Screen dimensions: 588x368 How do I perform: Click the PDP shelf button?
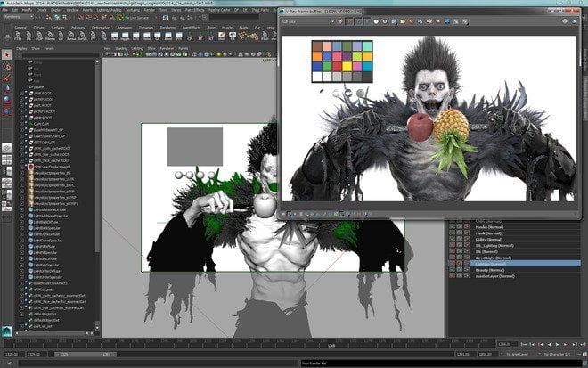[x=39, y=36]
